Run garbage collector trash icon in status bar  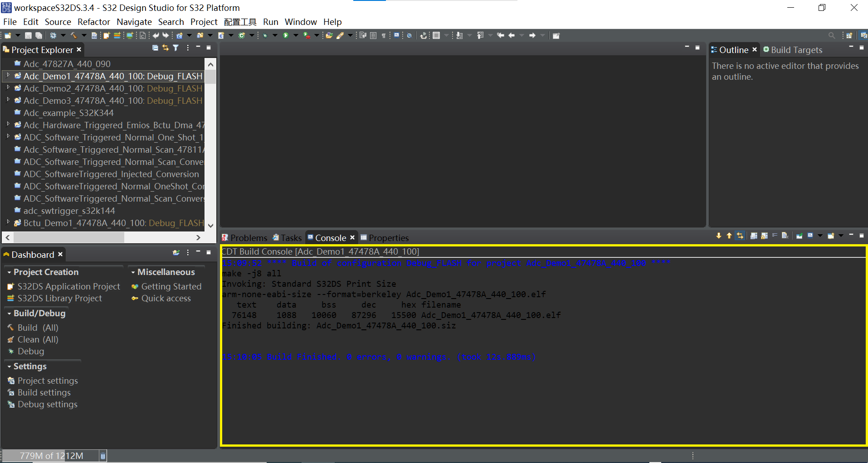103,456
